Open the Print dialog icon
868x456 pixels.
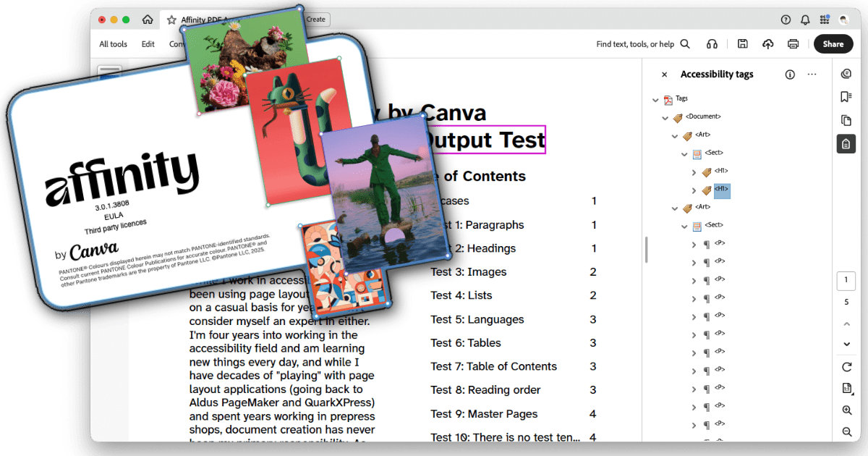793,43
